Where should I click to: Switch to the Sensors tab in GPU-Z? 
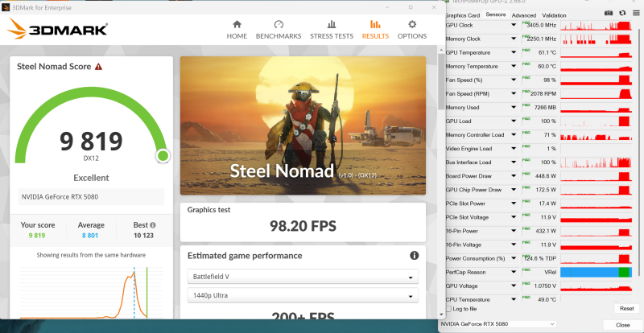[496, 14]
